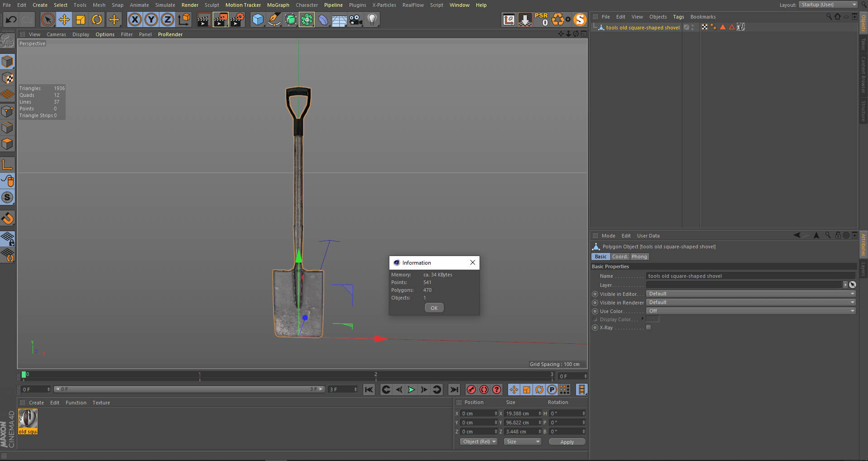Open the Use Color dropdown
This screenshot has width=868, height=461.
(x=751, y=311)
